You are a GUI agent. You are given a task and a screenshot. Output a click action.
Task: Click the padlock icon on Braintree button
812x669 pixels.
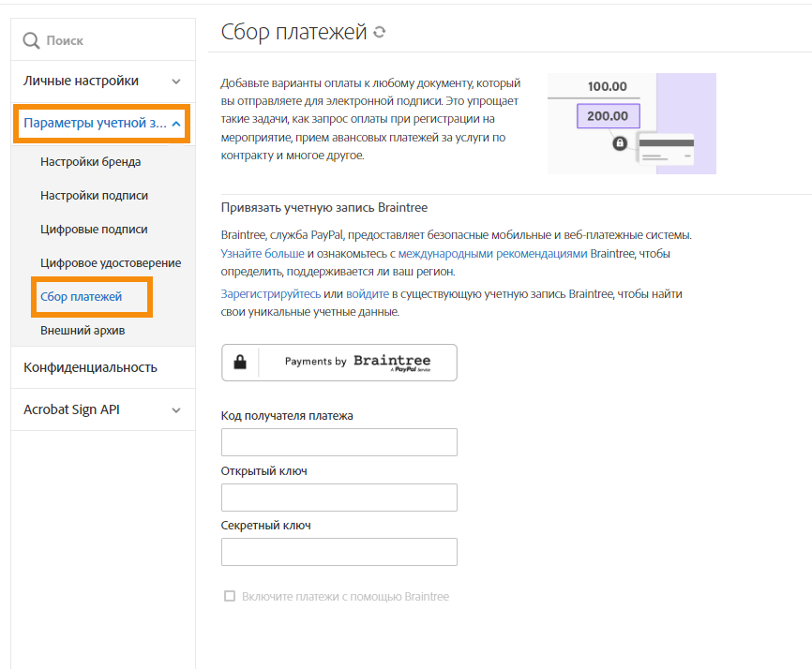click(x=240, y=362)
